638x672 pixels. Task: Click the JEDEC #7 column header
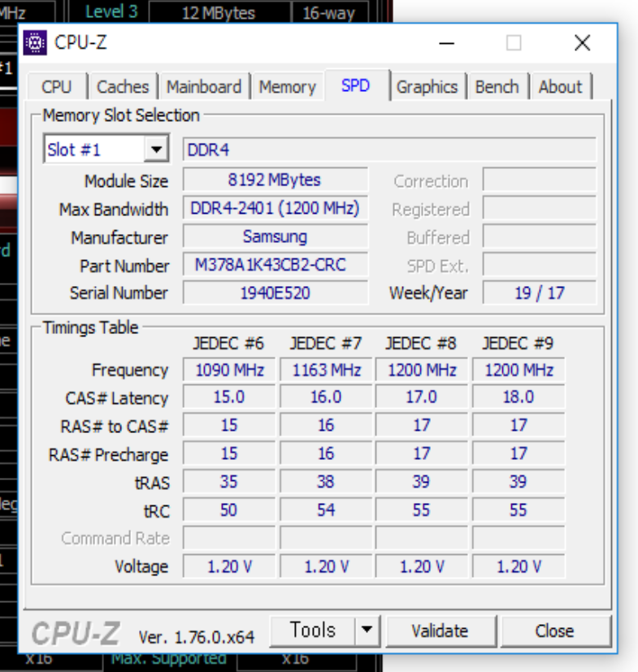(x=326, y=344)
